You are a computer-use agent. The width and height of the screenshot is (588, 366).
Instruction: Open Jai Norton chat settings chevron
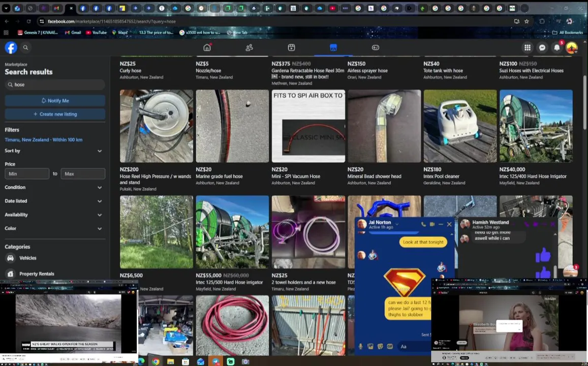397,224
